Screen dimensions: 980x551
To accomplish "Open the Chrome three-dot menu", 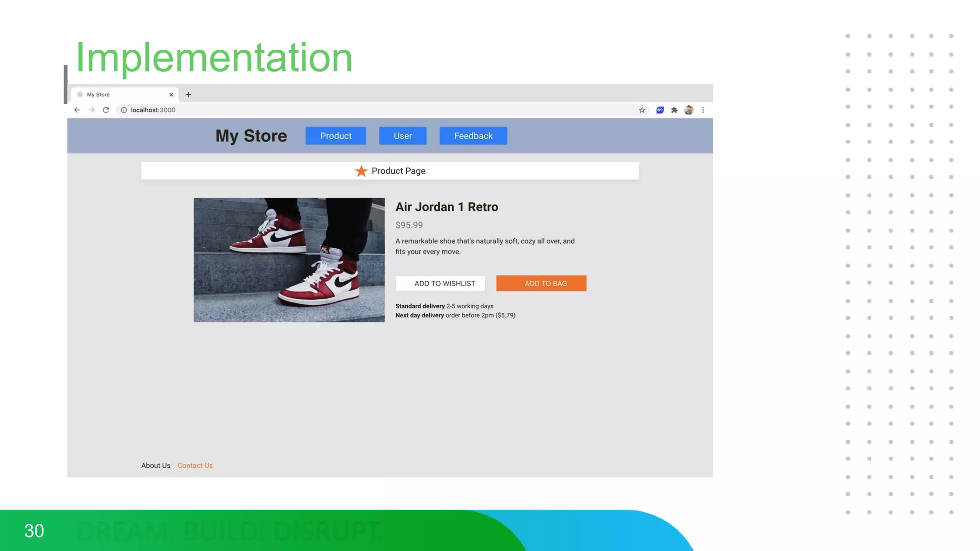I will pos(703,110).
